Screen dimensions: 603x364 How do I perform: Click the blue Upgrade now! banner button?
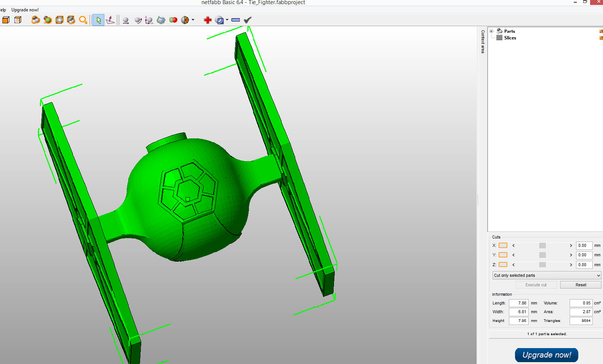point(546,355)
